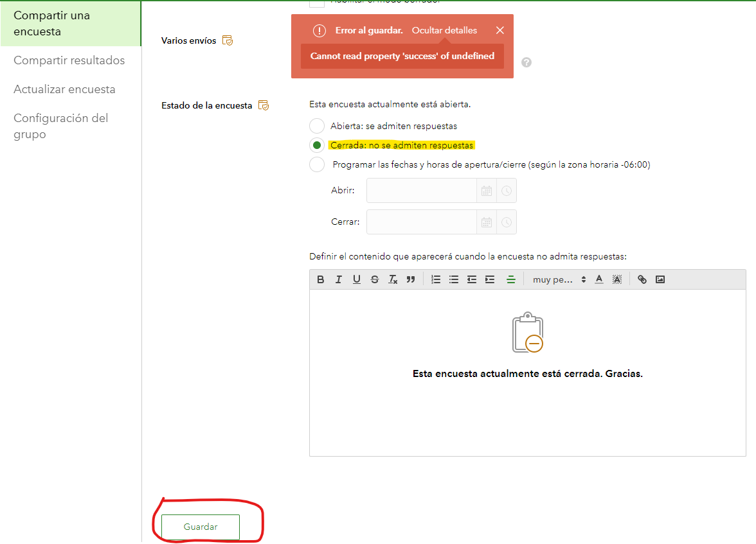Open the 'Actualizar encuesta' sidebar tab

coord(64,89)
